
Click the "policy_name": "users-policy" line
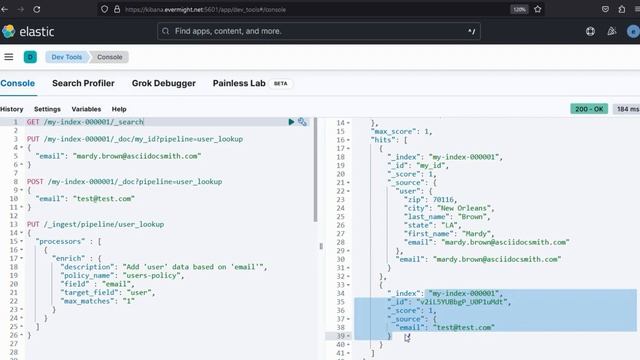122,276
